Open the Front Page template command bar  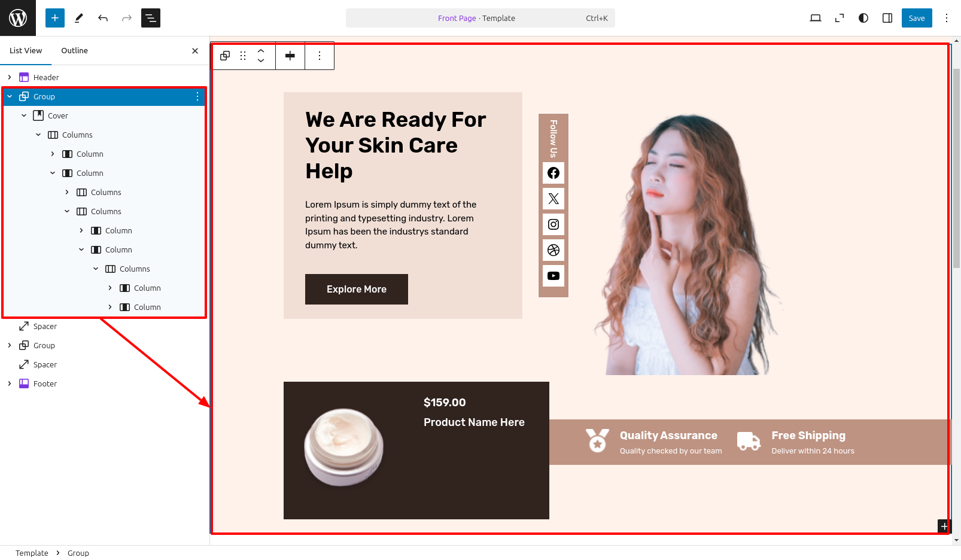tap(480, 18)
